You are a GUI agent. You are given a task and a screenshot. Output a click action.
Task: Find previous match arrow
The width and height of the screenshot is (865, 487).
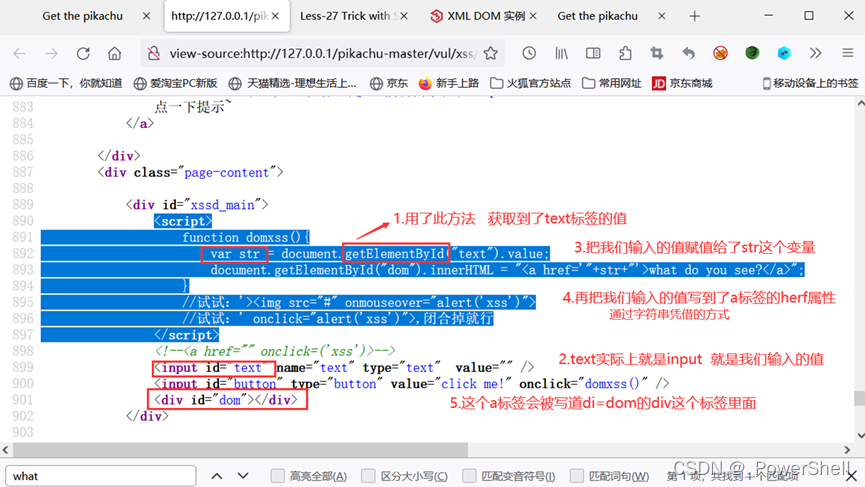(x=217, y=476)
